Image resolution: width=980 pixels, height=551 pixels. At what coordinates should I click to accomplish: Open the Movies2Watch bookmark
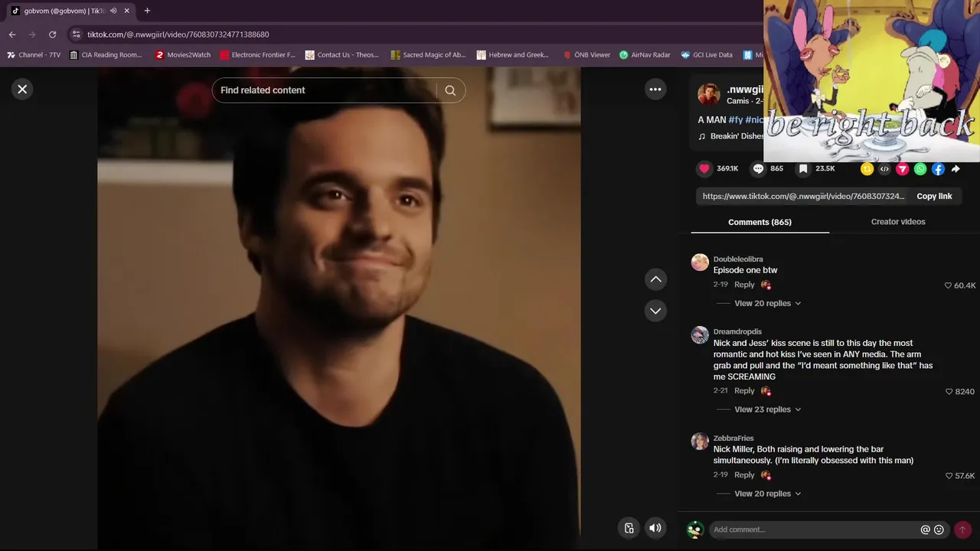coord(183,55)
